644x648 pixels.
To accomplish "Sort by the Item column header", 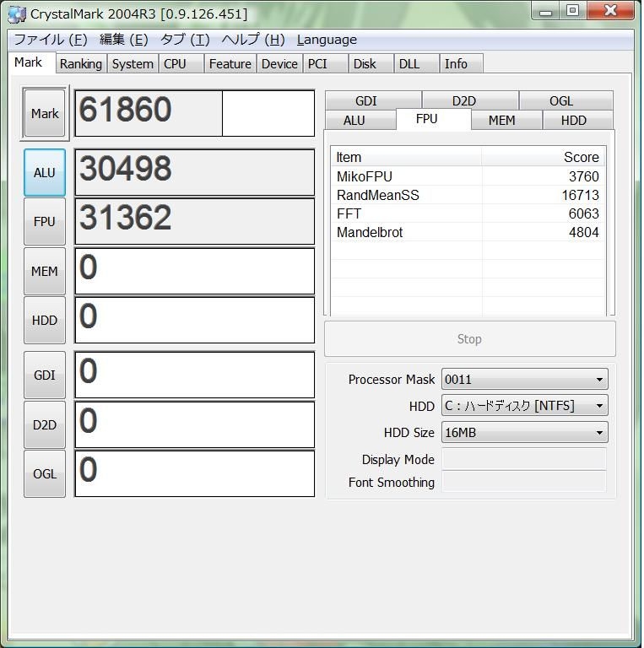I will click(x=406, y=157).
